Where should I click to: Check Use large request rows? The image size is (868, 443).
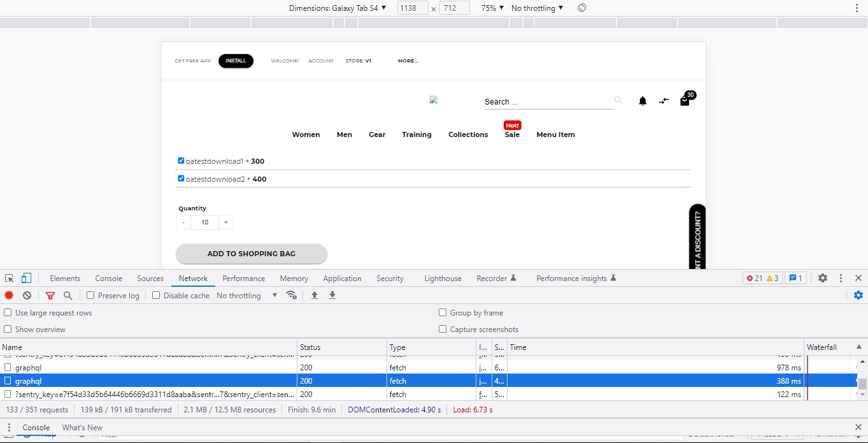8,312
